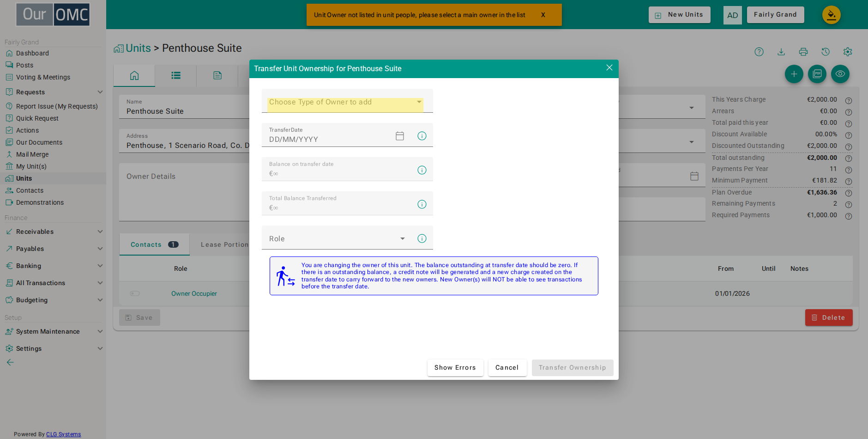Click the download icon in page toolbar
Viewport: 868px width, 439px height.
click(781, 52)
